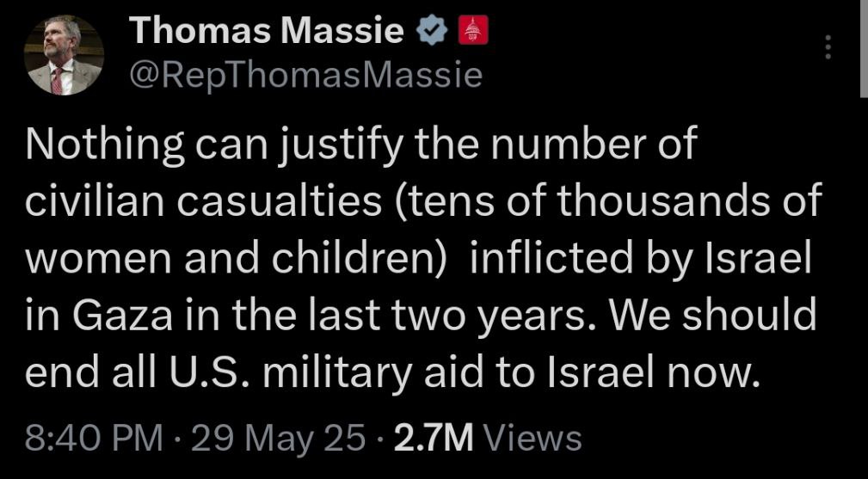This screenshot has width=868, height=479.
Task: Open the Thomas Massie display name link
Action: coord(267,30)
